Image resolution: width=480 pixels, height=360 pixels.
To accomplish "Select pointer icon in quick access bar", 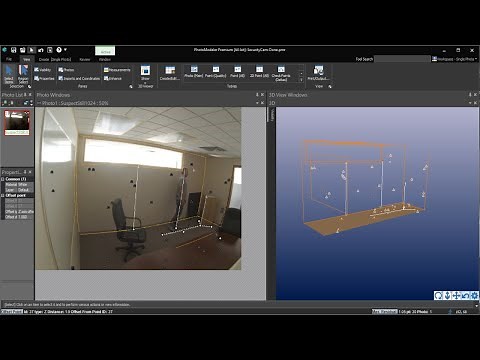I will pyautogui.click(x=32, y=50).
